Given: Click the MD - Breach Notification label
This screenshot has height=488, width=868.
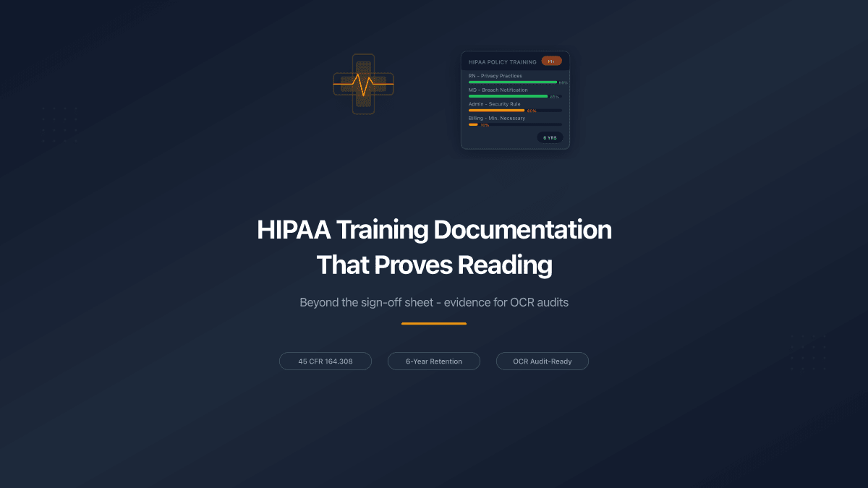Looking at the screenshot, I should click(x=498, y=90).
